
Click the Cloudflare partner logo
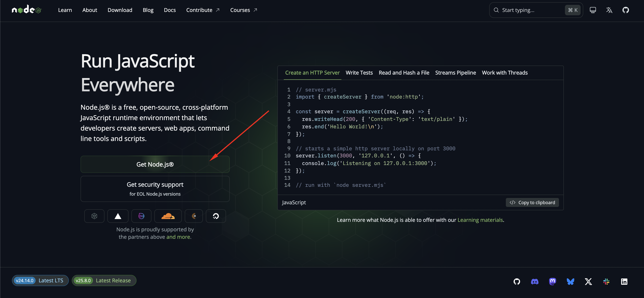(168, 216)
